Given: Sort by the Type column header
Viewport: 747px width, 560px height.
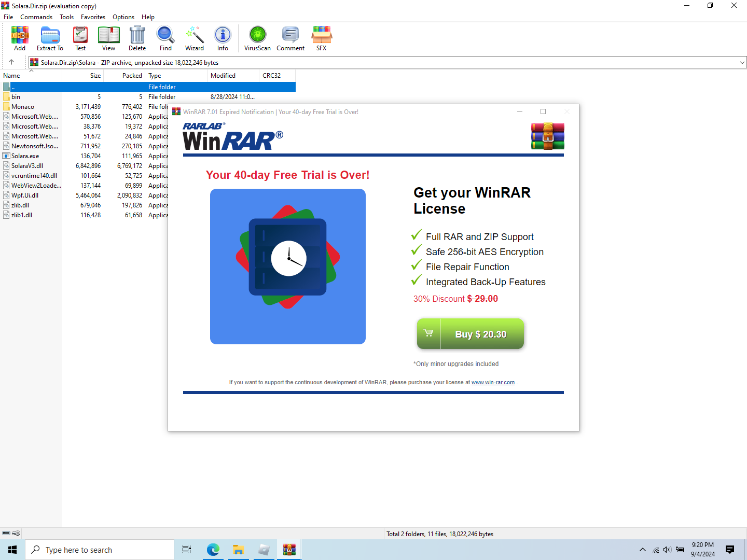Looking at the screenshot, I should [176, 76].
